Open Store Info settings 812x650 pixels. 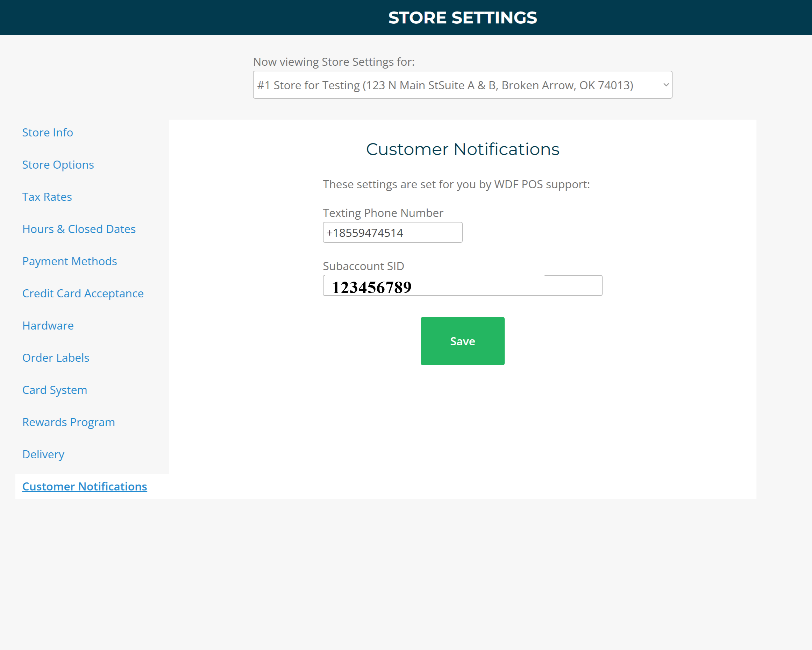[48, 133]
